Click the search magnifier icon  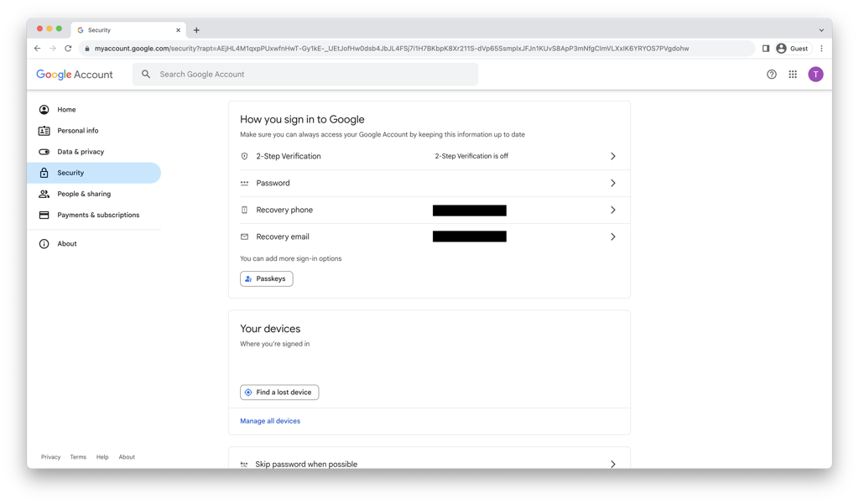pyautogui.click(x=146, y=75)
